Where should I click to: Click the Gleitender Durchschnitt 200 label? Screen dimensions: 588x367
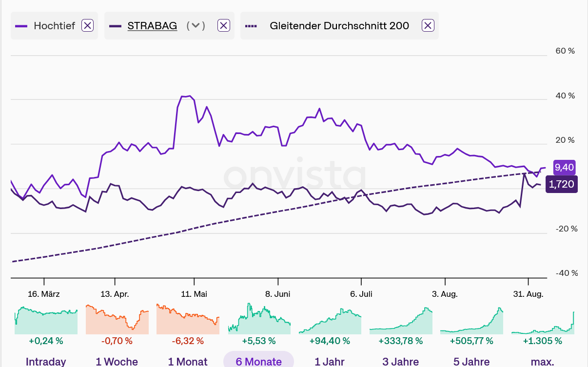point(339,26)
